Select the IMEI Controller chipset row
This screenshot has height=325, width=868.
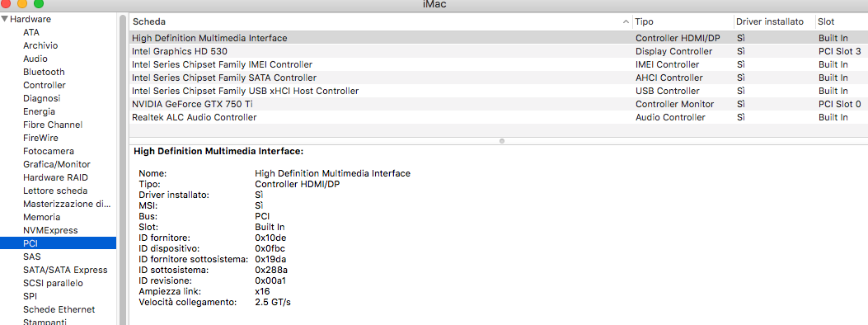[498, 65]
